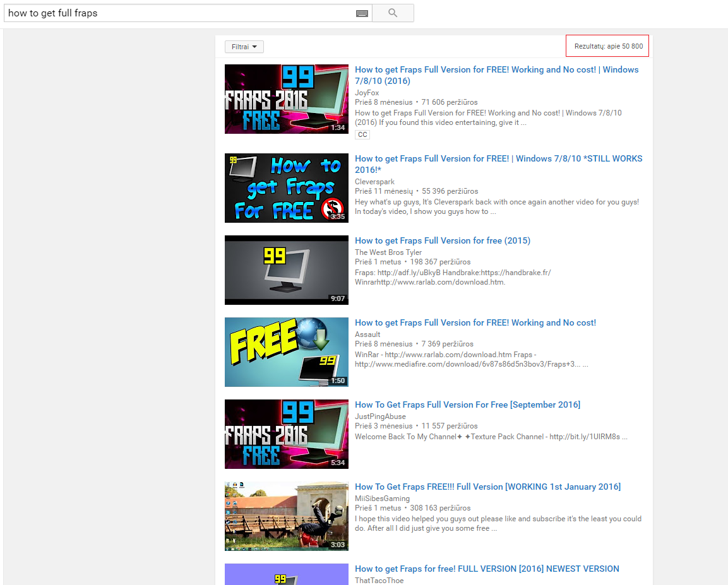The image size is (728, 585).
Task: Visit the MiiSibesGaming channel link
Action: [382, 499]
